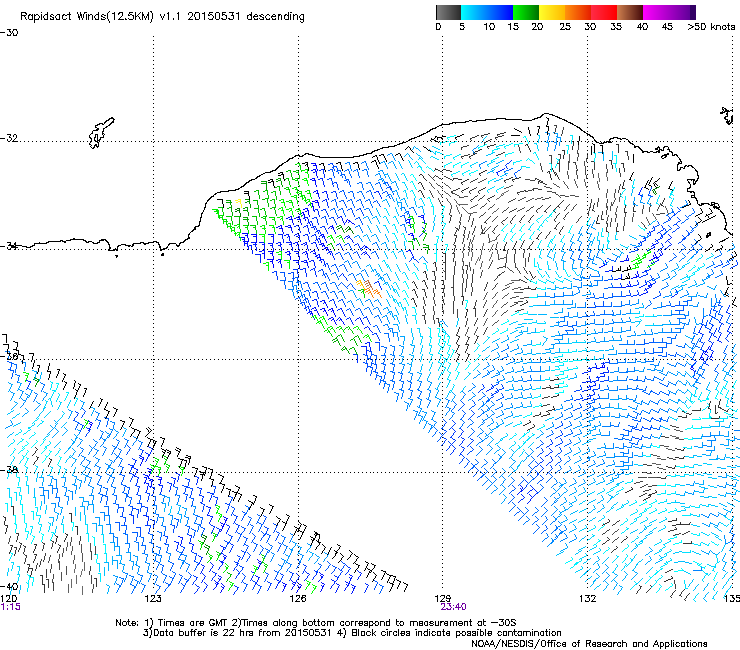Click the '-30' latitude label
The height and width of the screenshot is (650, 740).
coord(9,33)
